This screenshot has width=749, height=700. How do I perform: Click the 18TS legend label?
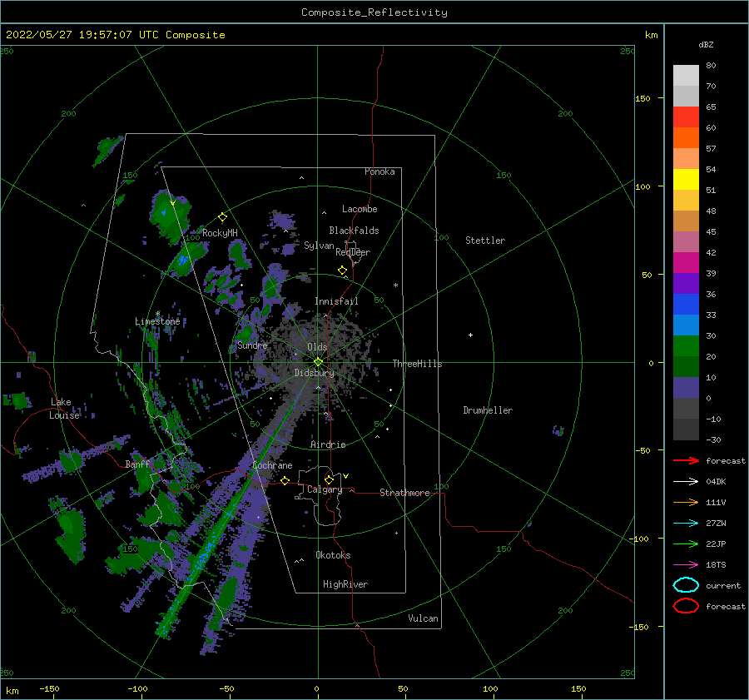(716, 565)
